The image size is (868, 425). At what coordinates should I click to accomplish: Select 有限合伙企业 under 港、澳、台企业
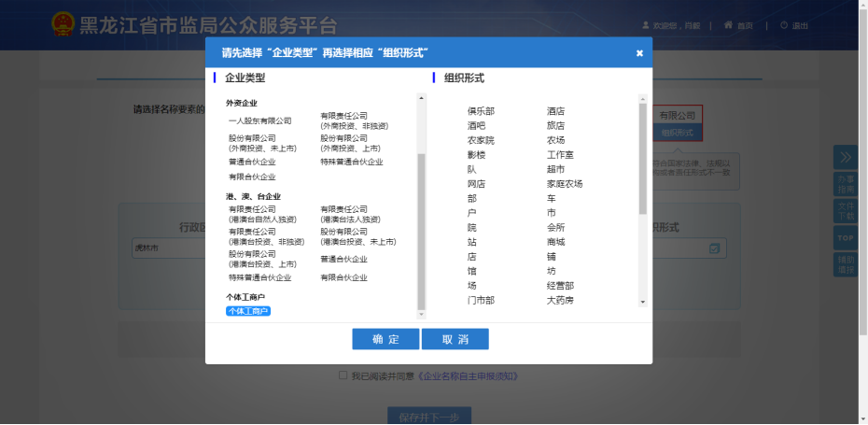[343, 277]
